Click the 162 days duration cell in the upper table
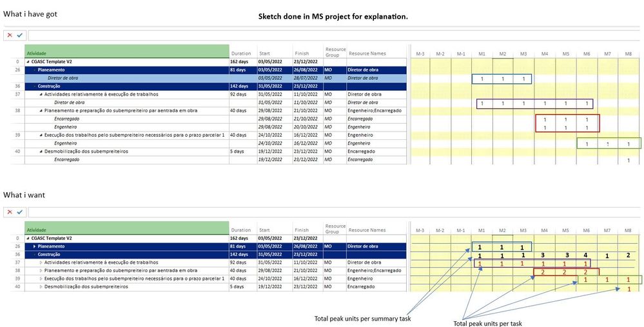This screenshot has height=327, width=644. 243,62
